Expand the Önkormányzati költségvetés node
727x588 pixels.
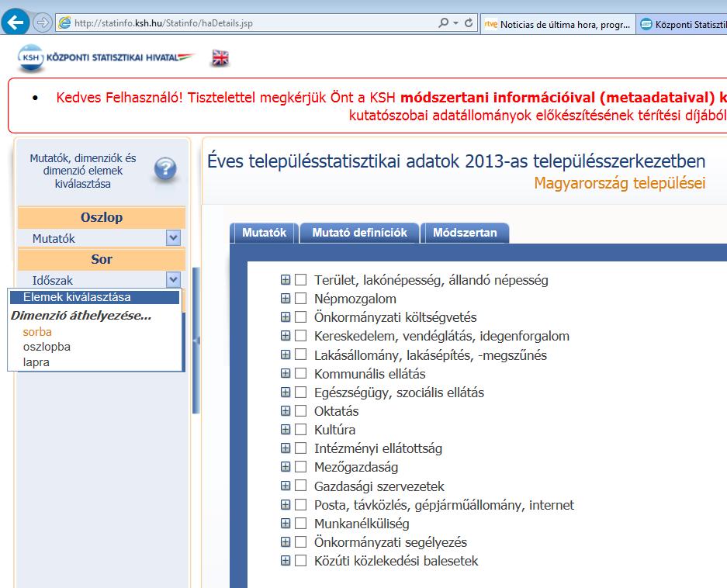click(286, 316)
